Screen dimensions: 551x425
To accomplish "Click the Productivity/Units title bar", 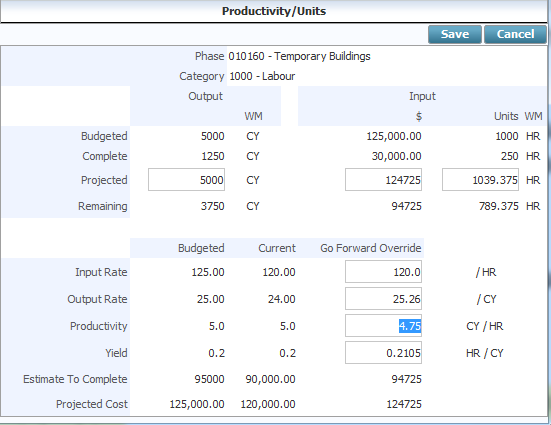I will (x=274, y=11).
